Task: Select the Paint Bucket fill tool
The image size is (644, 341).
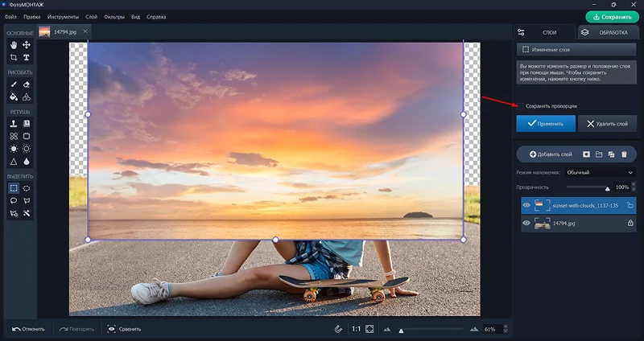Action: coord(14,97)
